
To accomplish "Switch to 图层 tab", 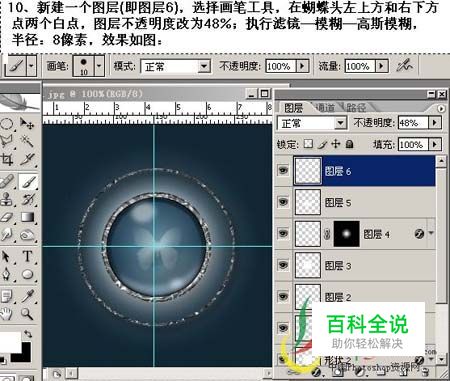I will point(294,108).
